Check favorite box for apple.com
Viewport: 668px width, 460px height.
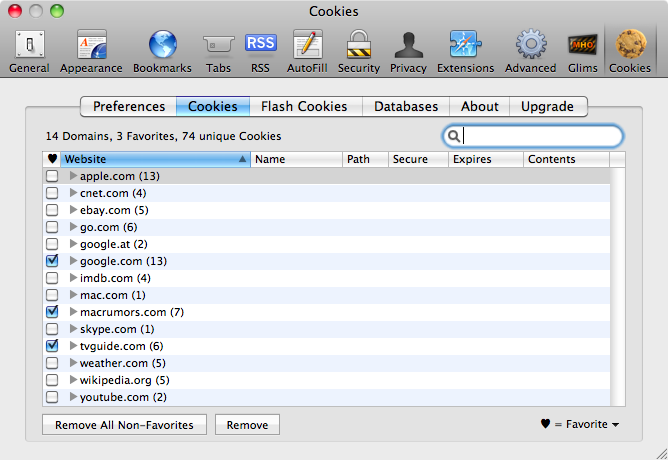pyautogui.click(x=52, y=176)
